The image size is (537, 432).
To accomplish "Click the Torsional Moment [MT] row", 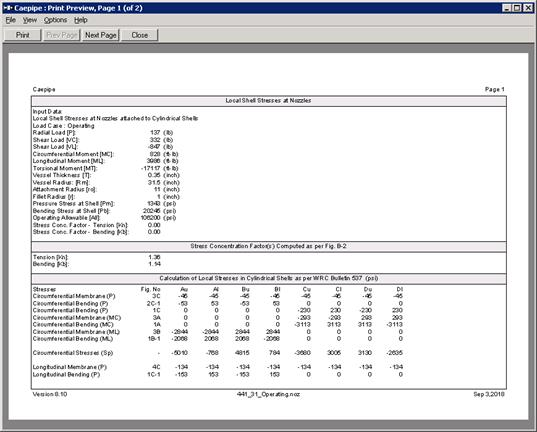I will (106, 168).
